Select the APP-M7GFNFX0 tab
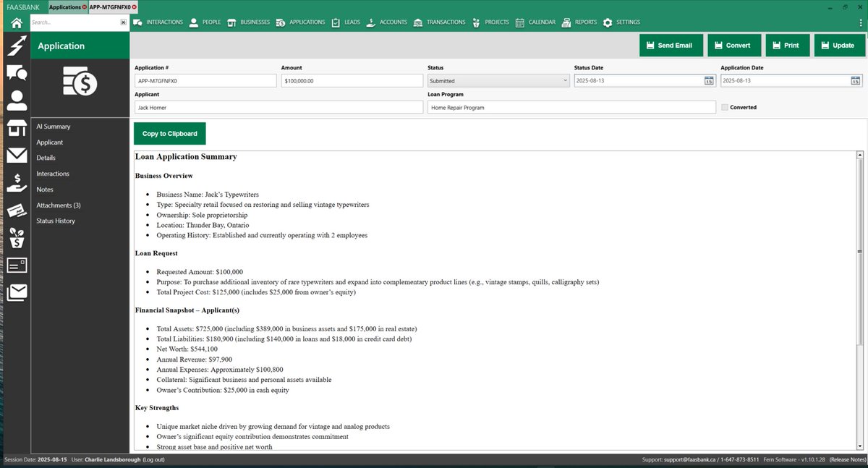 point(109,7)
